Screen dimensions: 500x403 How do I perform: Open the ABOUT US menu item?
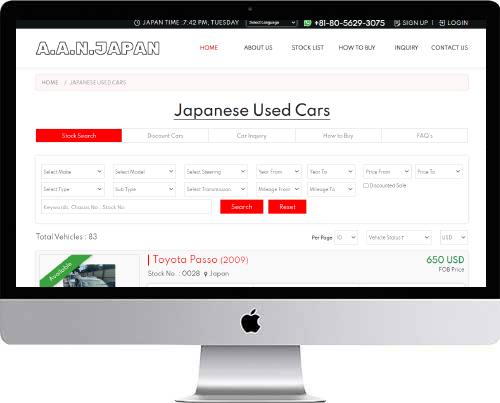coord(258,48)
